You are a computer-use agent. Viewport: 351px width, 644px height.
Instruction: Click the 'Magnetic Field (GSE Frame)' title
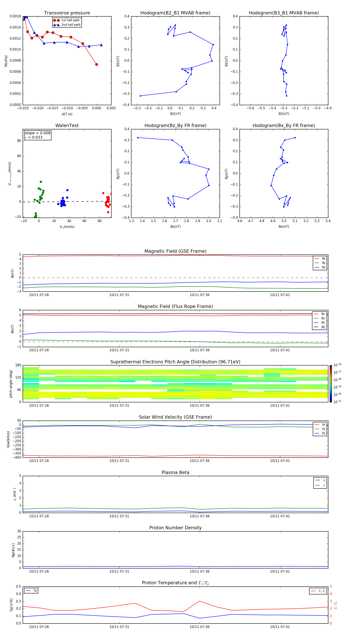pos(175,251)
